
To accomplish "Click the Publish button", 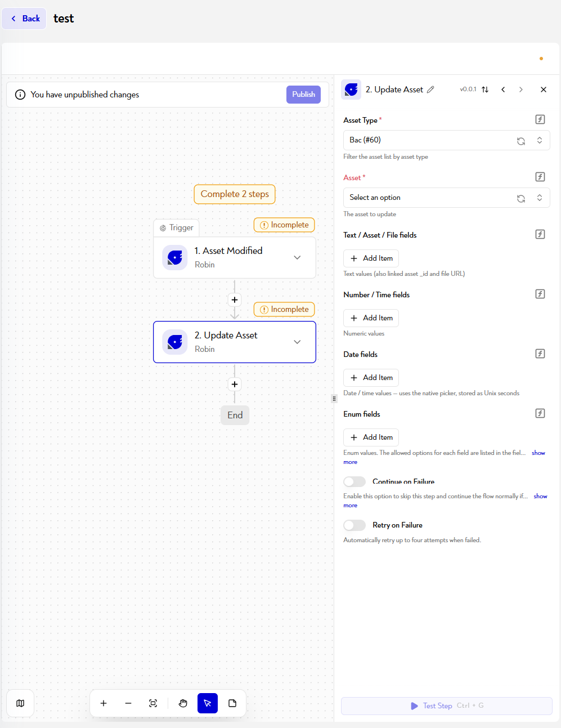I will (304, 95).
